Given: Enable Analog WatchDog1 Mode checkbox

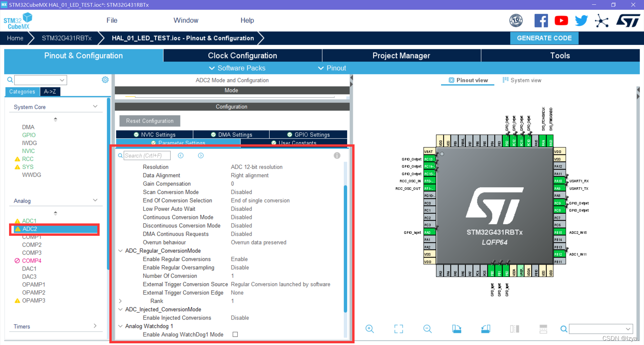Looking at the screenshot, I should [x=235, y=334].
